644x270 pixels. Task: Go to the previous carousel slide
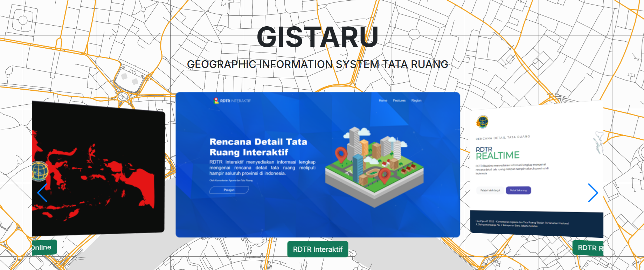pos(42,193)
